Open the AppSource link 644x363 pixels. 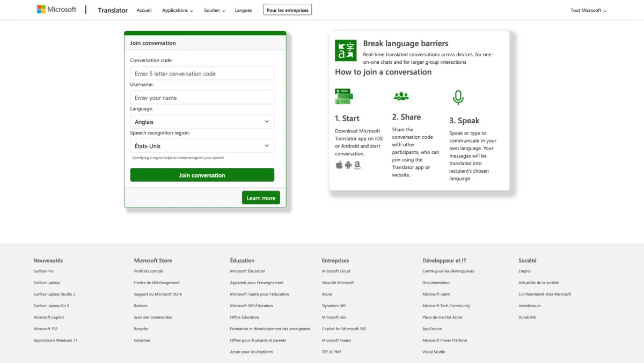[432, 329]
